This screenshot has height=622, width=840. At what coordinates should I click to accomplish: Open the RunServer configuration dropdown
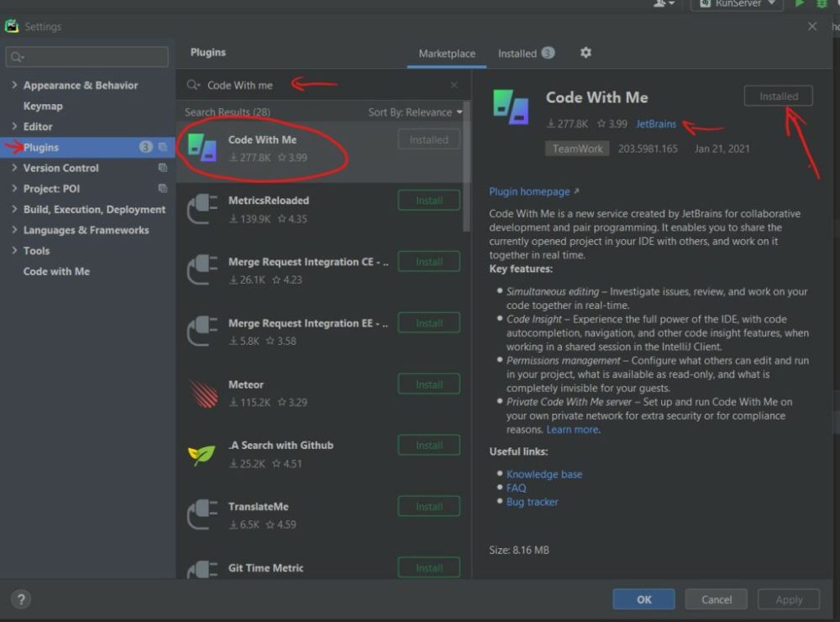coord(738,3)
